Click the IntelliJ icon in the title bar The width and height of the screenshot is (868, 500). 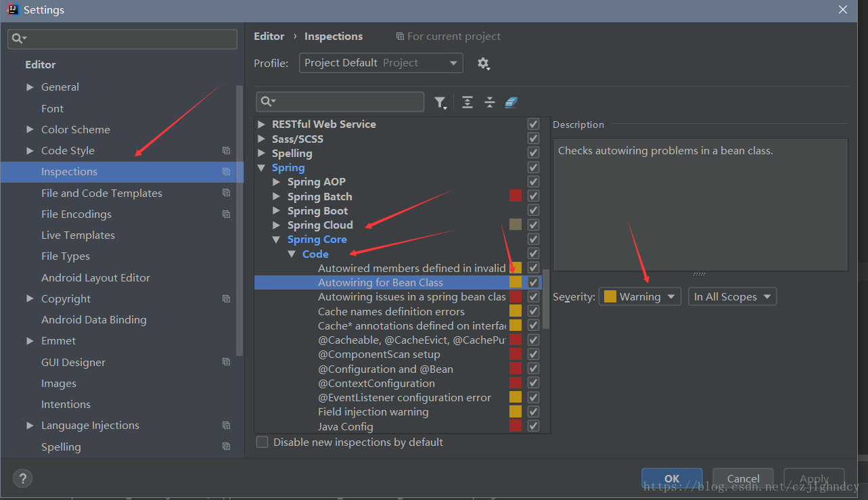(12, 9)
